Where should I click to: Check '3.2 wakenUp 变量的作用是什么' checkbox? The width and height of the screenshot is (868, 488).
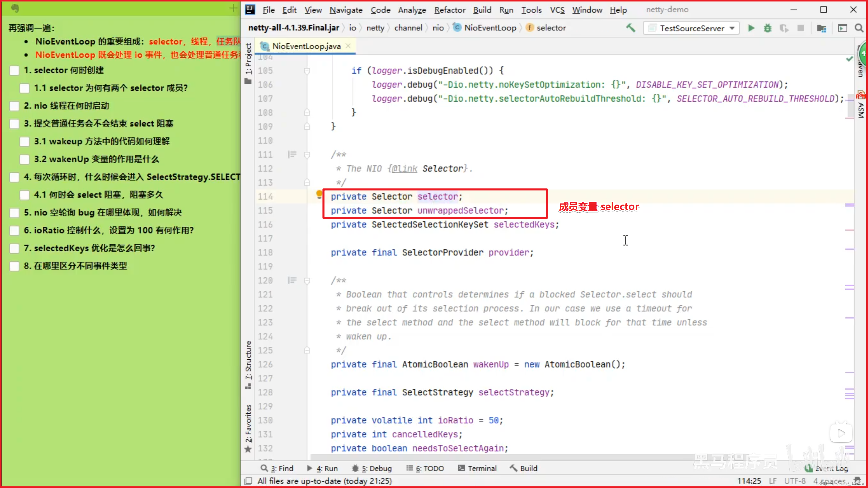click(x=24, y=159)
